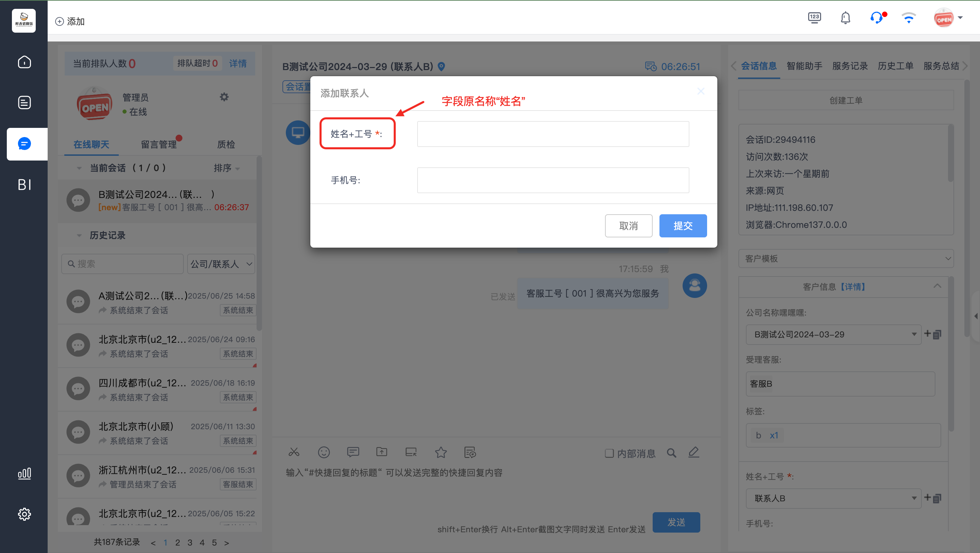
Task: Click the star rating icon
Action: tap(441, 452)
